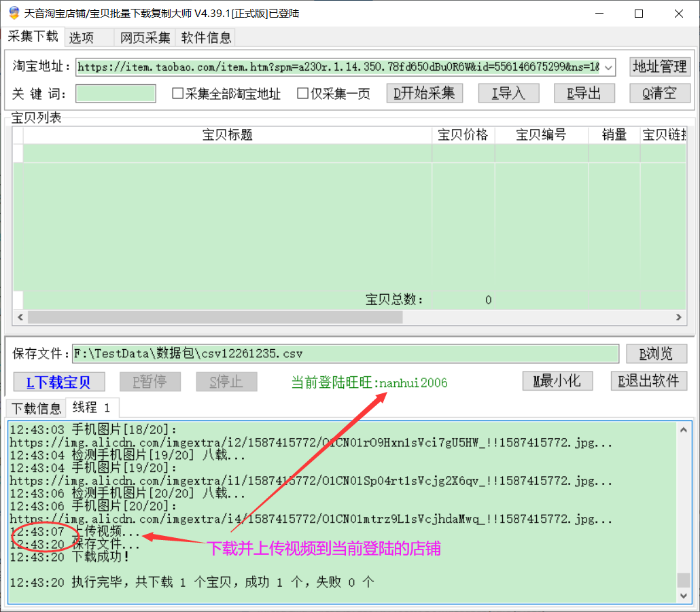Click the 关键词 input field
This screenshot has height=612, width=700.
click(x=116, y=94)
